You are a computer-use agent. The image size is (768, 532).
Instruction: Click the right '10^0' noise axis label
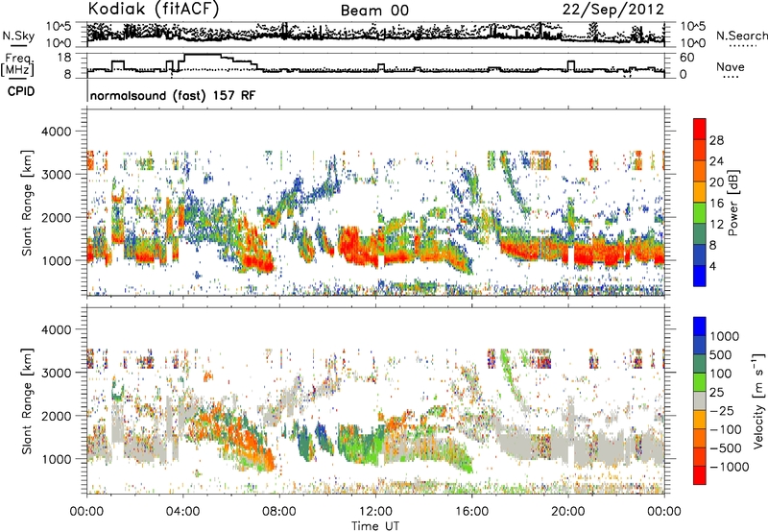693,43
